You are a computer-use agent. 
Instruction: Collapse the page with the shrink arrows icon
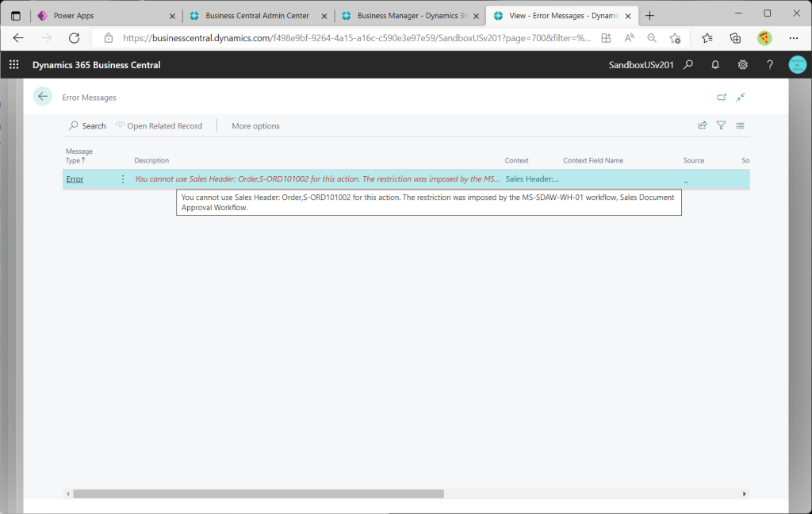click(741, 97)
